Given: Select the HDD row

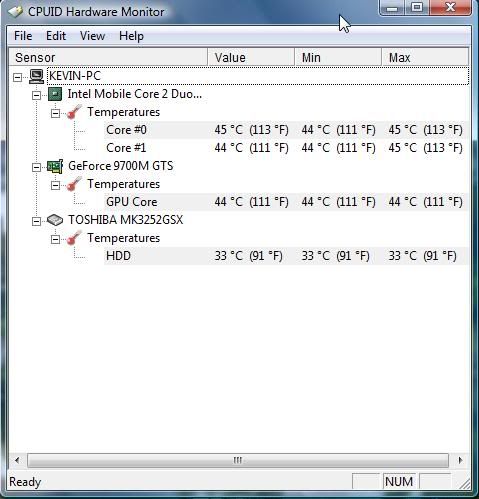Looking at the screenshot, I should tap(286, 256).
